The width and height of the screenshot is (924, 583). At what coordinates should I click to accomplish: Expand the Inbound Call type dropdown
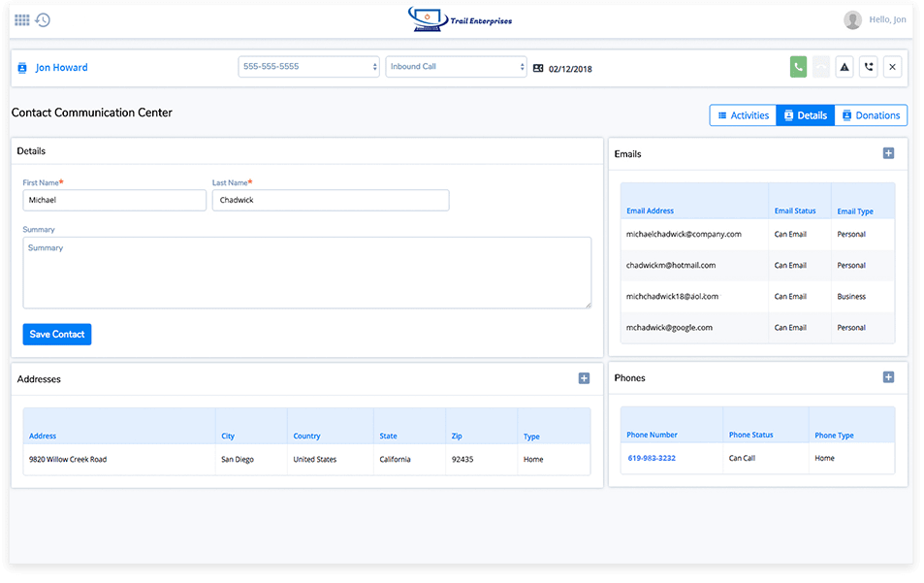coord(456,67)
